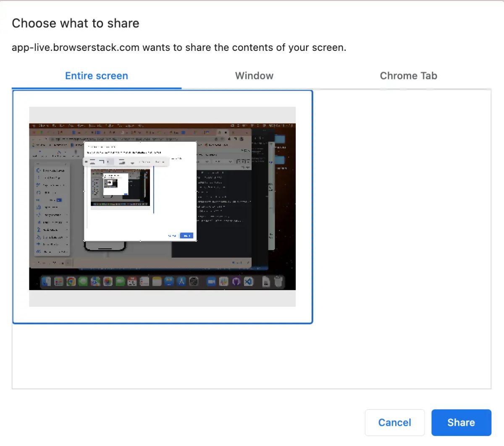This screenshot has height=446, width=504.
Task: Click the Share button
Action: pyautogui.click(x=461, y=422)
